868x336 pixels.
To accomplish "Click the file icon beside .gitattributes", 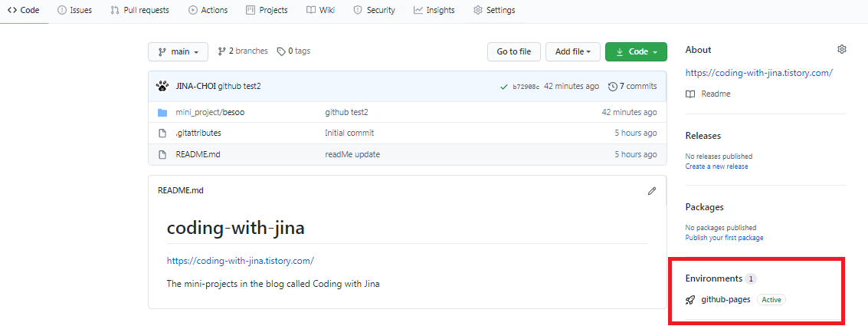I will coord(162,133).
